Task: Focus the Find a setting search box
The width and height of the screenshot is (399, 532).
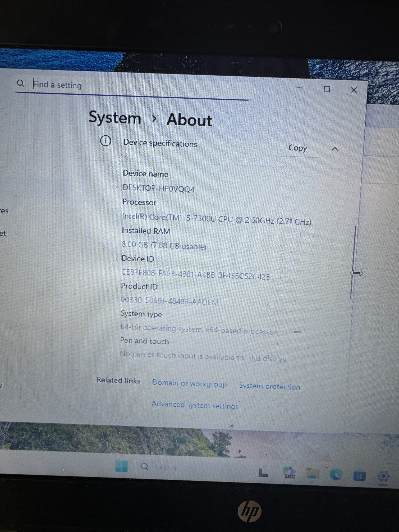Action: click(x=133, y=87)
